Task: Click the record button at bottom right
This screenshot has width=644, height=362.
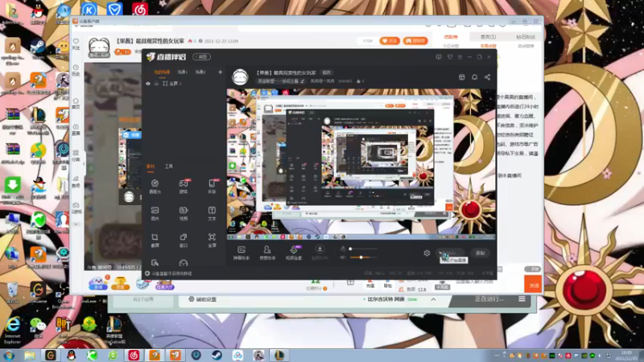Action: 480,253
